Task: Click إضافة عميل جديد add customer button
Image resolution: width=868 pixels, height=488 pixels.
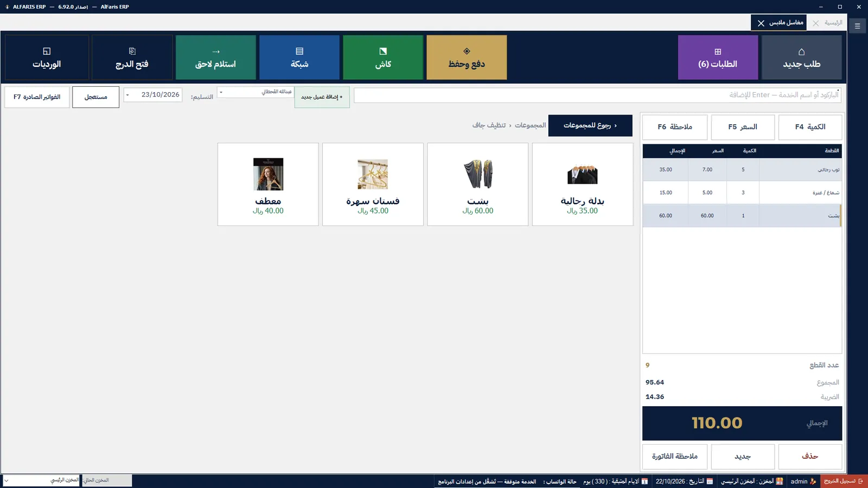Action: tap(322, 97)
